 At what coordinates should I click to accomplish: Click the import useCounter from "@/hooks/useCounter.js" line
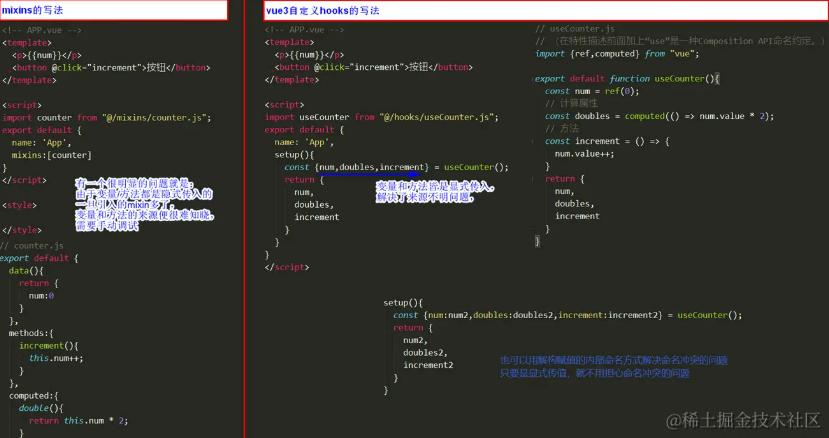[x=382, y=117]
